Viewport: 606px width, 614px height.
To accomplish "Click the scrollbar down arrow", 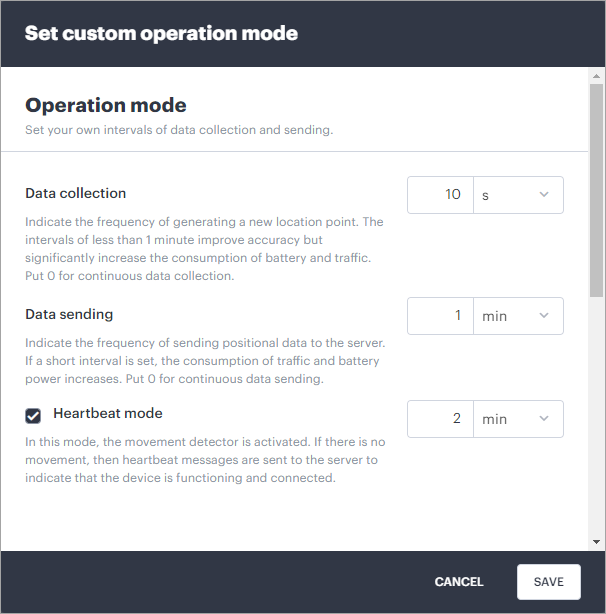I will [x=596, y=542].
